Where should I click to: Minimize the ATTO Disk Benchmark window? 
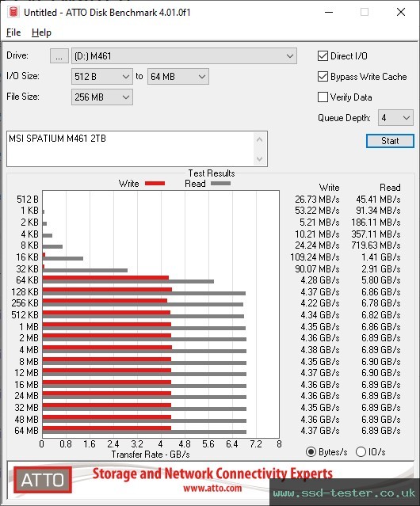[329, 12]
